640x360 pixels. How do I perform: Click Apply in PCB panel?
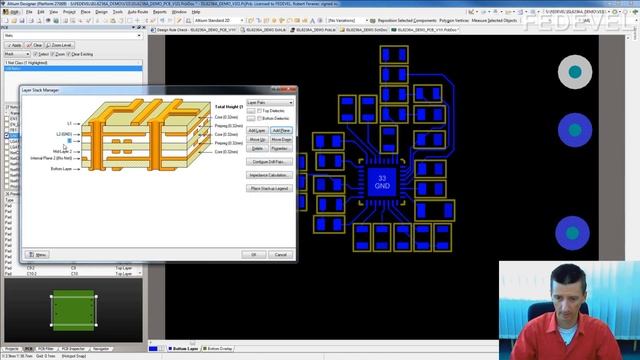[x=14, y=45]
